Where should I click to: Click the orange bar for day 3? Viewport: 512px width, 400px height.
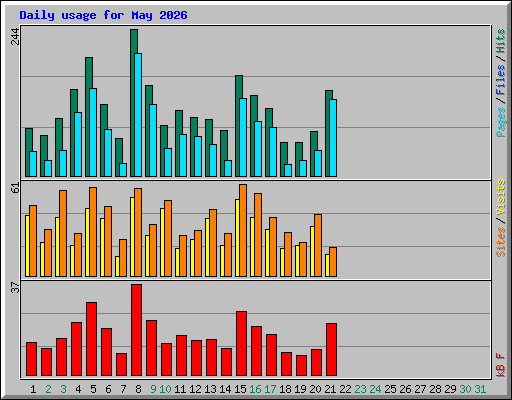click(x=63, y=233)
